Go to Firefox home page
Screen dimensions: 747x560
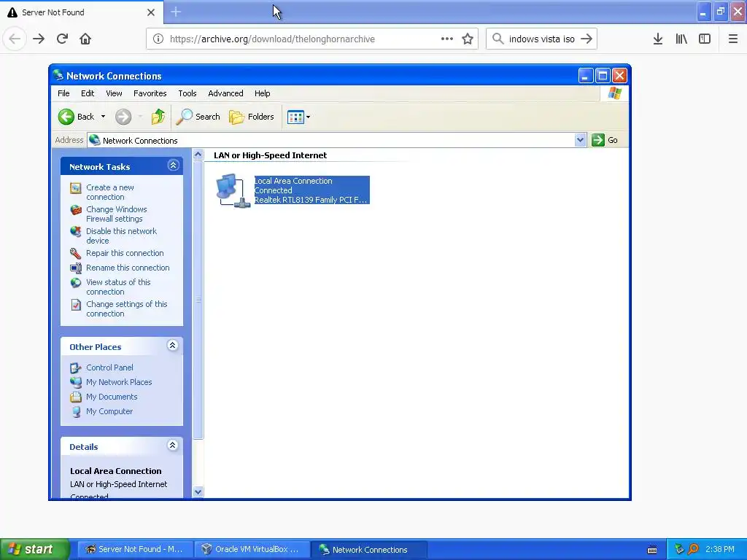point(85,39)
